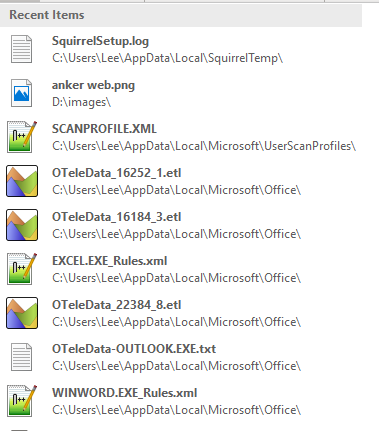
Task: Open the SquirrelSetup.log file icon
Action: [21, 49]
